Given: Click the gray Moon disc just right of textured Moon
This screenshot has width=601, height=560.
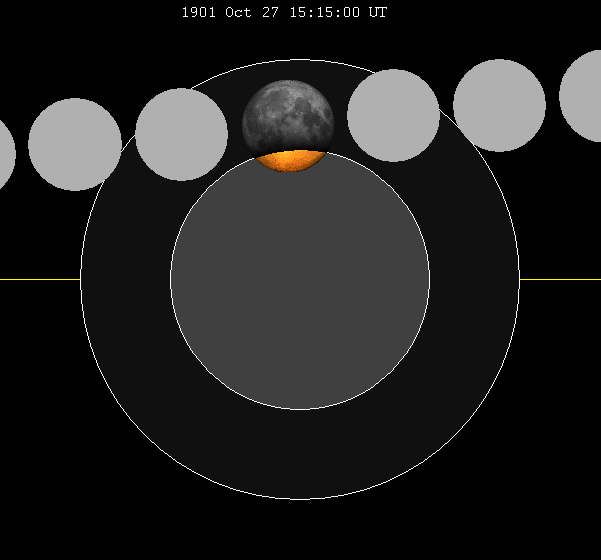Looking at the screenshot, I should tap(393, 115).
